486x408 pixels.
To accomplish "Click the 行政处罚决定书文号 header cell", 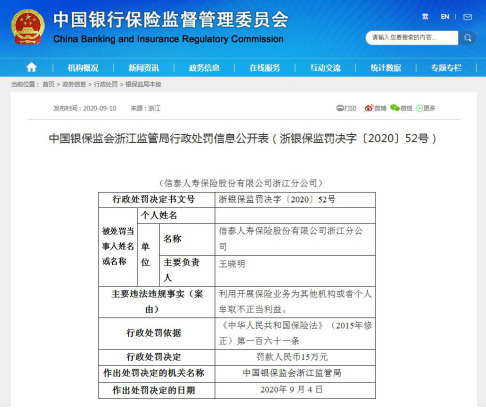I will click(157, 200).
